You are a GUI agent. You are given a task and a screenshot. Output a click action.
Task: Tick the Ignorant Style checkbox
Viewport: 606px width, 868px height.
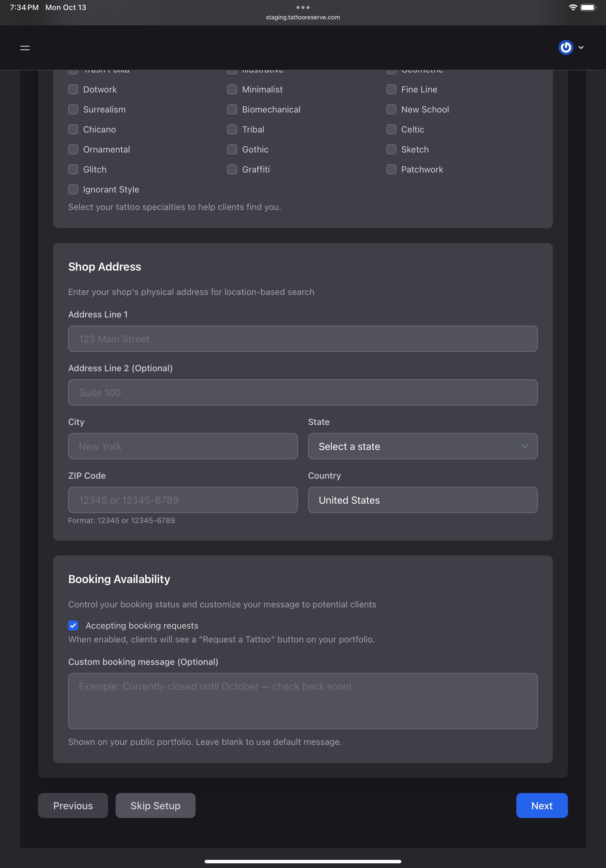pos(73,189)
